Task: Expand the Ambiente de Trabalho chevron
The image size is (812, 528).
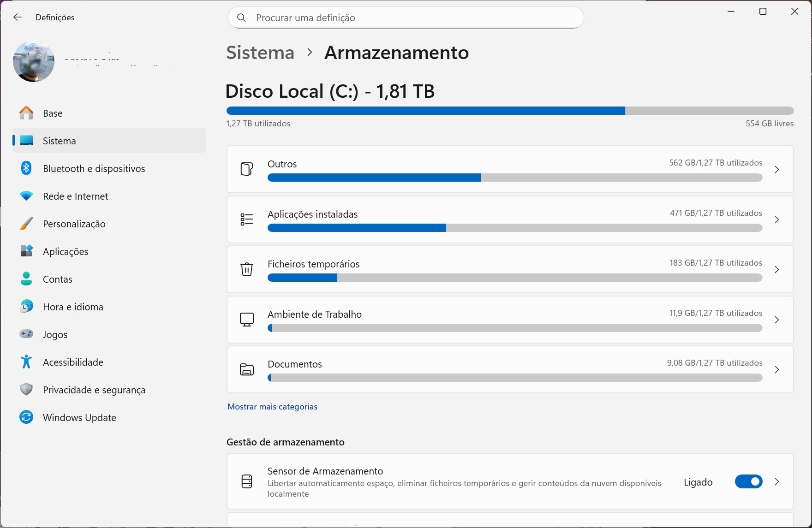Action: [777, 320]
